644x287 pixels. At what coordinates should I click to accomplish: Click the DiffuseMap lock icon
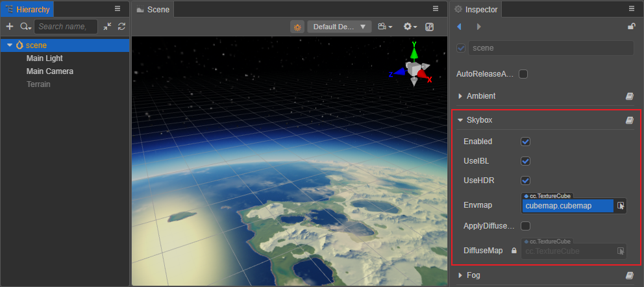tap(514, 251)
